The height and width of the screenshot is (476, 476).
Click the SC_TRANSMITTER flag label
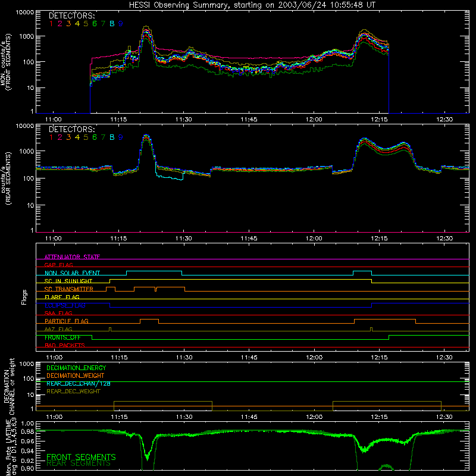(69, 289)
